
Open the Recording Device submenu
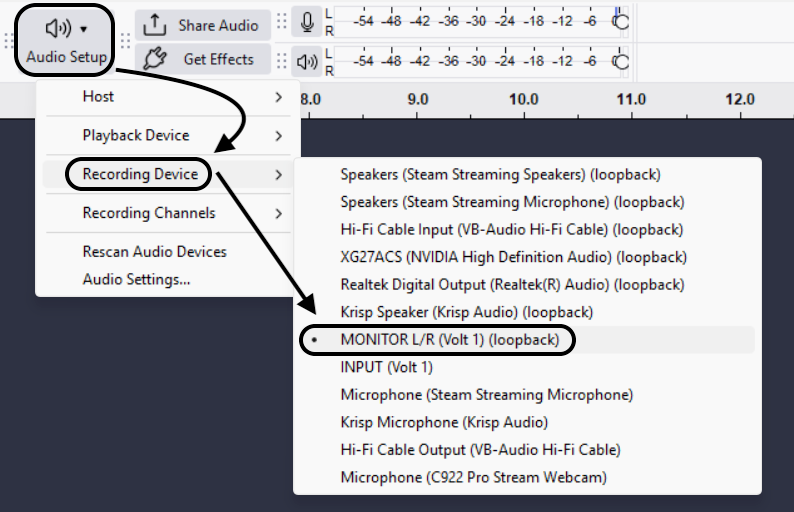[140, 174]
